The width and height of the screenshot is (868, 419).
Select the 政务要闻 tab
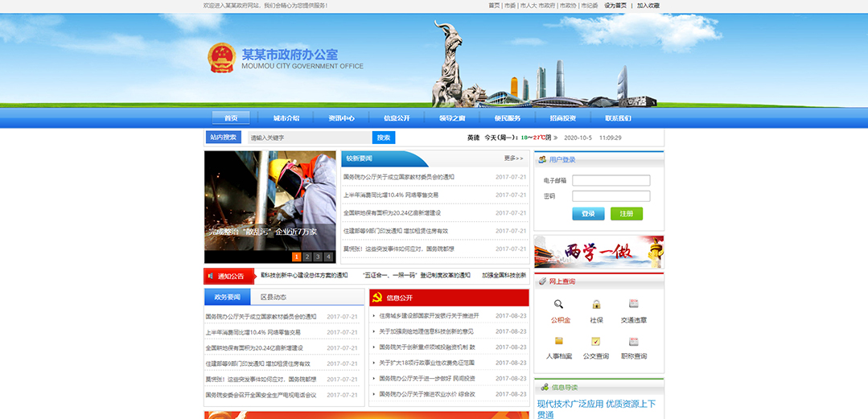pyautogui.click(x=227, y=298)
